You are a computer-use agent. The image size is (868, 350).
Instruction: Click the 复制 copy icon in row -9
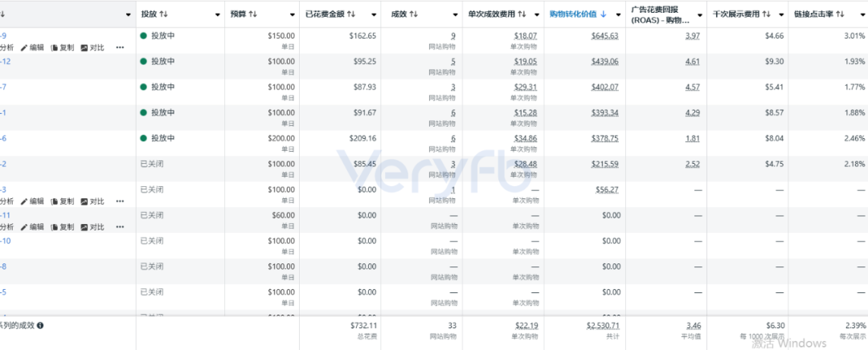(55, 48)
